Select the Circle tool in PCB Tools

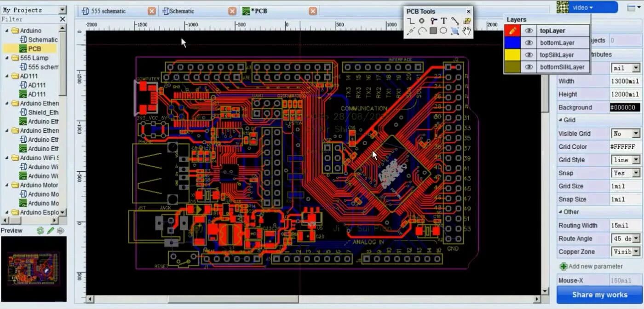pos(443,31)
